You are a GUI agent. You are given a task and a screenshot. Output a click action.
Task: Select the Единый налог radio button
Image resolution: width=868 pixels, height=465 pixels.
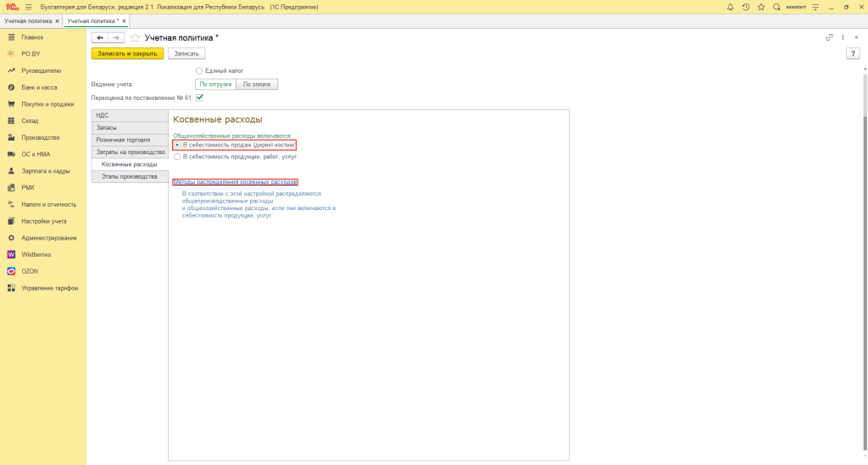[199, 71]
